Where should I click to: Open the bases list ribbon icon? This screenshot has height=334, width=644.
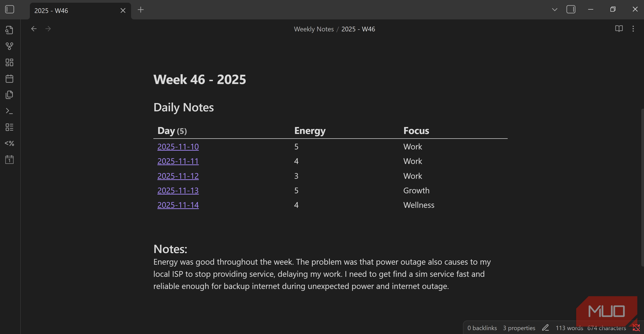click(9, 127)
